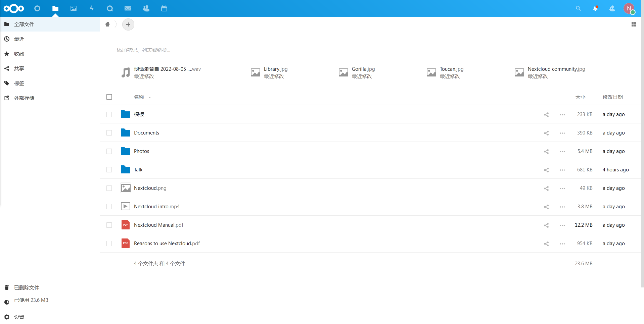This screenshot has height=324, width=644.
Task: Open the Activity lightning icon
Action: pos(92,8)
